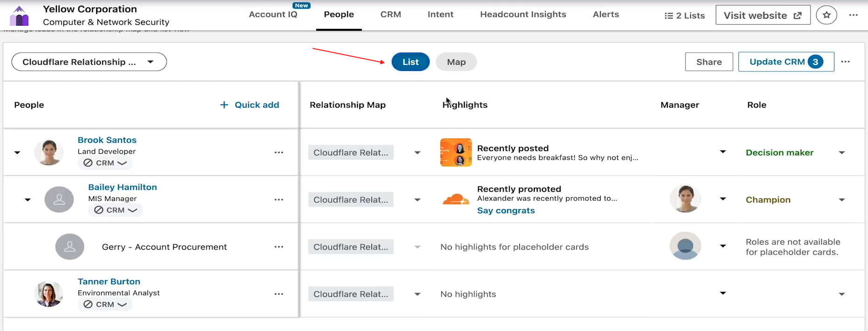Open the top-right header three-dots menu
This screenshot has width=868, height=331.
(853, 15)
